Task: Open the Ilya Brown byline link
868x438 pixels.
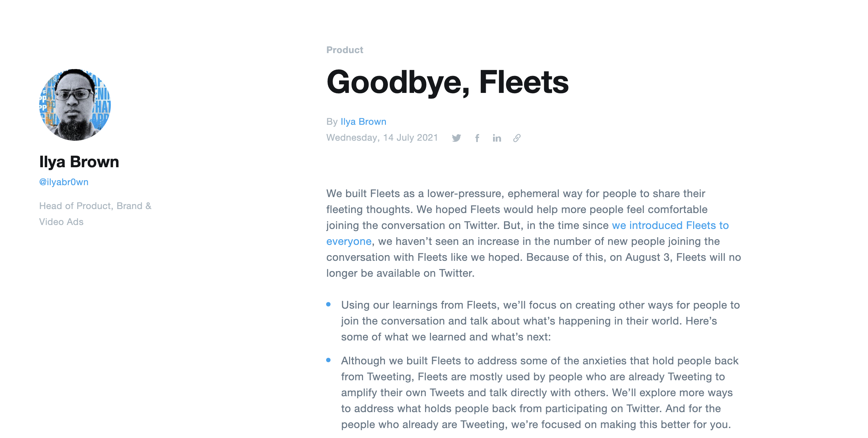Action: (363, 122)
